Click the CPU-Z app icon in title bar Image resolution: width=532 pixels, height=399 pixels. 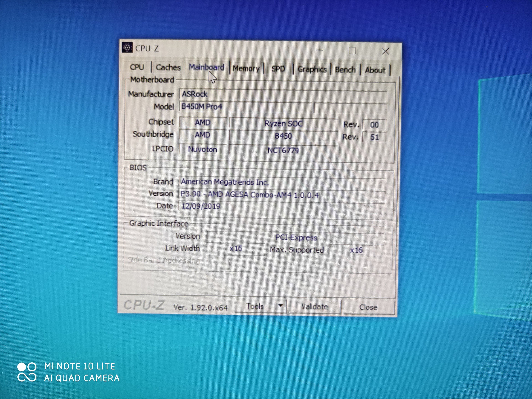click(x=127, y=48)
